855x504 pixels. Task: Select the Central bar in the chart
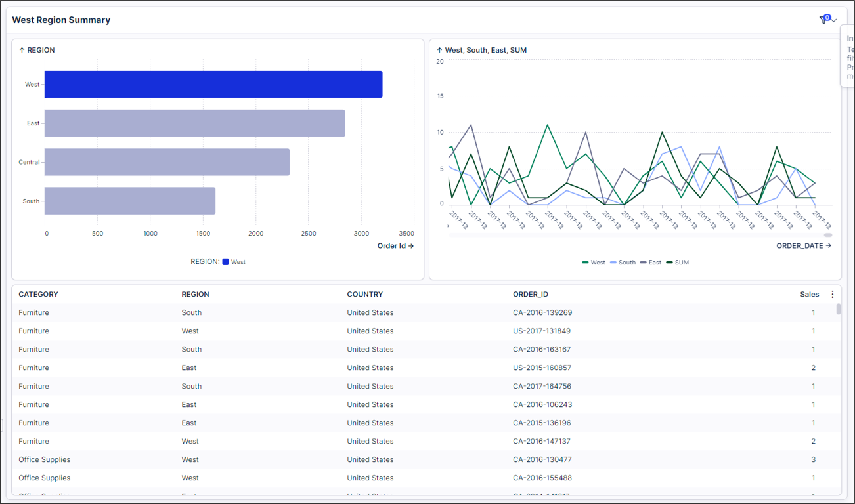(x=167, y=162)
